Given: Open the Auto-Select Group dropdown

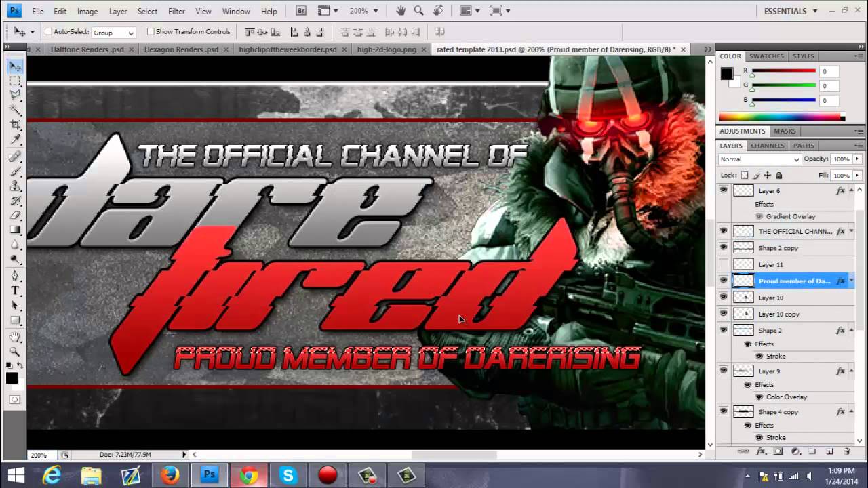Looking at the screenshot, I should 113,32.
